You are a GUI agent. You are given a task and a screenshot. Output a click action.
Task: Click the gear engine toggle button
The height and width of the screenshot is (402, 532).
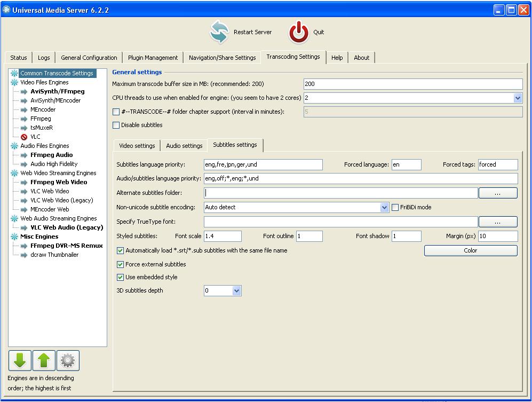click(68, 360)
